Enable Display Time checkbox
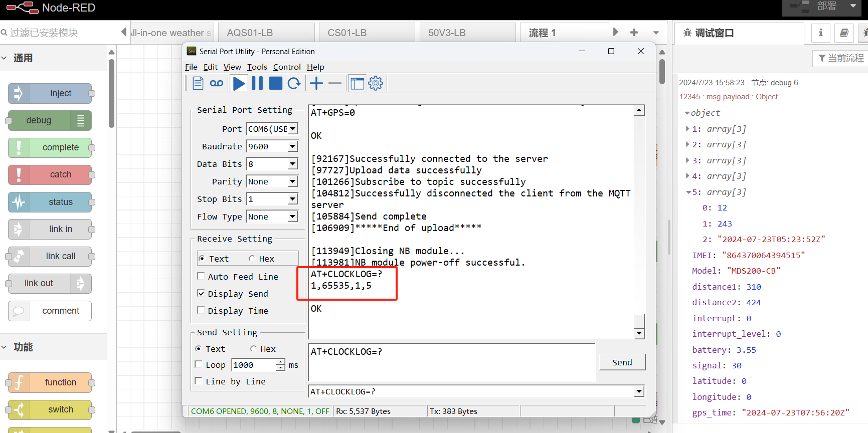The height and width of the screenshot is (433, 868). (201, 310)
